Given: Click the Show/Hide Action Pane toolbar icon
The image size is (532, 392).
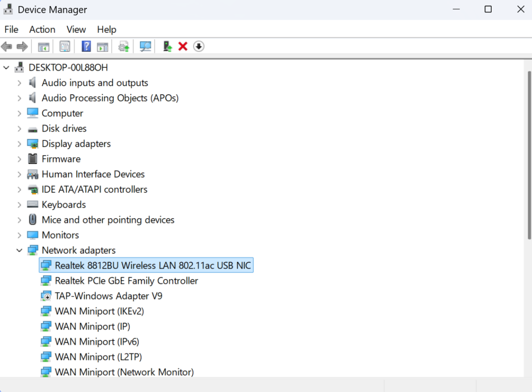Looking at the screenshot, I should [x=103, y=46].
